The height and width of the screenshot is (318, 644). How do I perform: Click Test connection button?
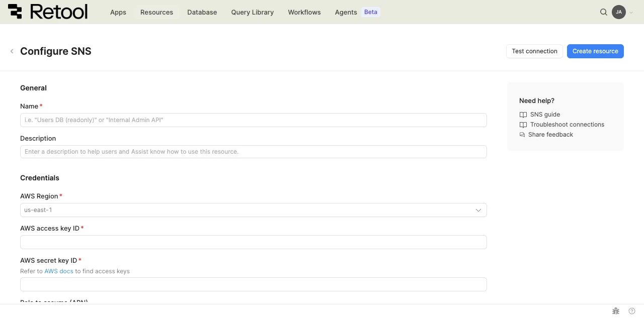pos(534,51)
